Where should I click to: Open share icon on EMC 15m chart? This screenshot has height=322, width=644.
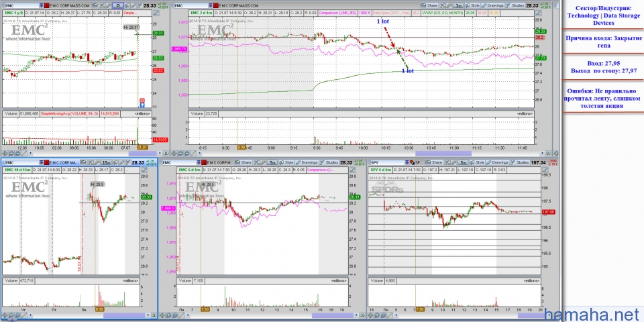83,162
